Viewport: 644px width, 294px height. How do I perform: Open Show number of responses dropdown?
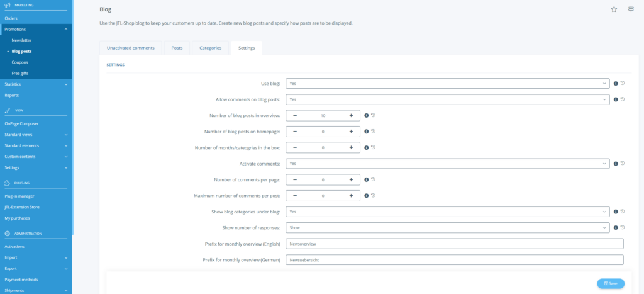pyautogui.click(x=447, y=227)
